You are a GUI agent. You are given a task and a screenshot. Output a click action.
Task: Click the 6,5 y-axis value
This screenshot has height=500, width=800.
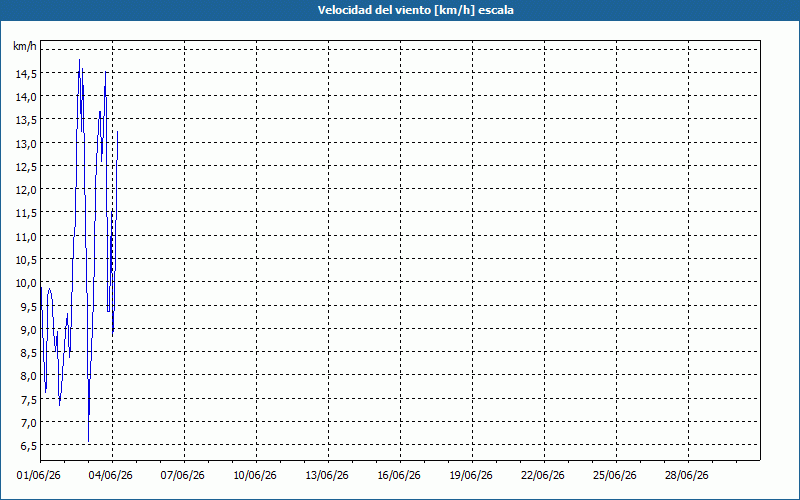[28, 446]
